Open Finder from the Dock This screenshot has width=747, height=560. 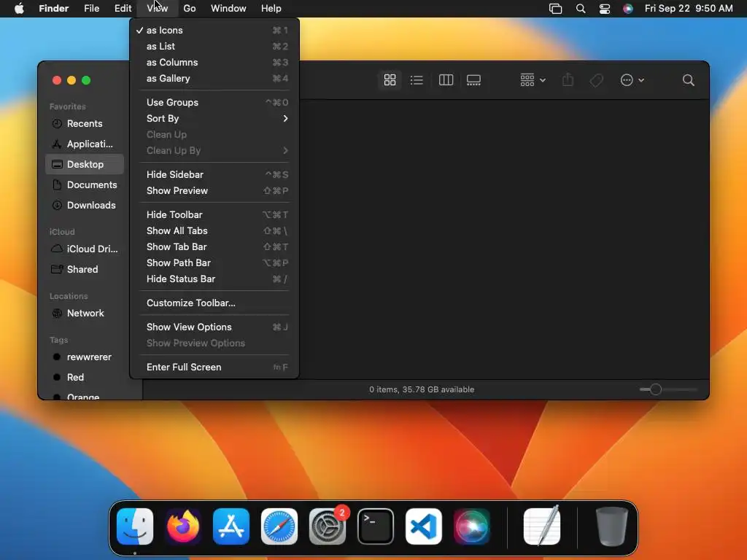[x=135, y=526]
